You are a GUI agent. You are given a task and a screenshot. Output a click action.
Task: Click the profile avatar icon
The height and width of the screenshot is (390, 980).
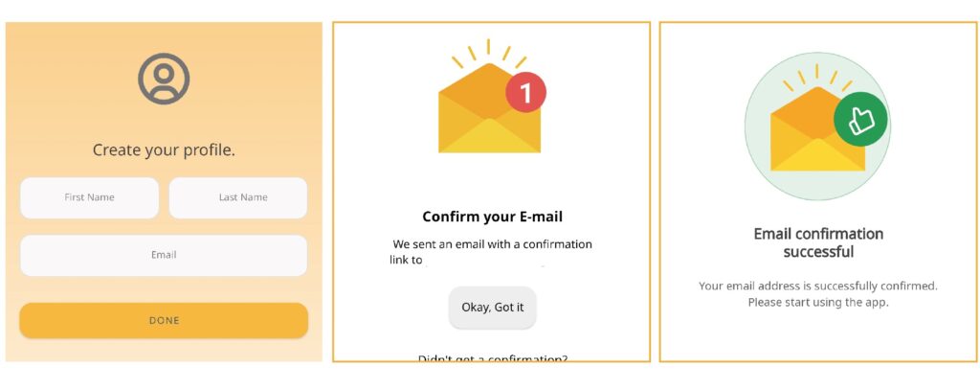coord(164,79)
